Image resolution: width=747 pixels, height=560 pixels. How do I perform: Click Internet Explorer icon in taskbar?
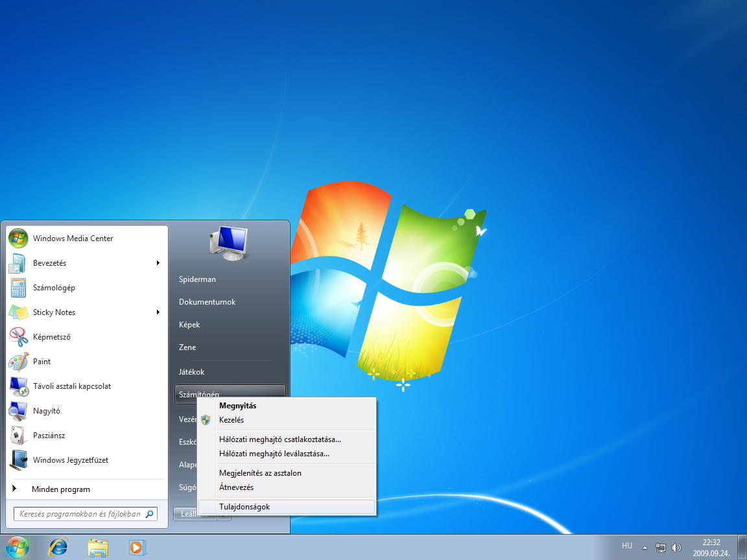(x=58, y=547)
